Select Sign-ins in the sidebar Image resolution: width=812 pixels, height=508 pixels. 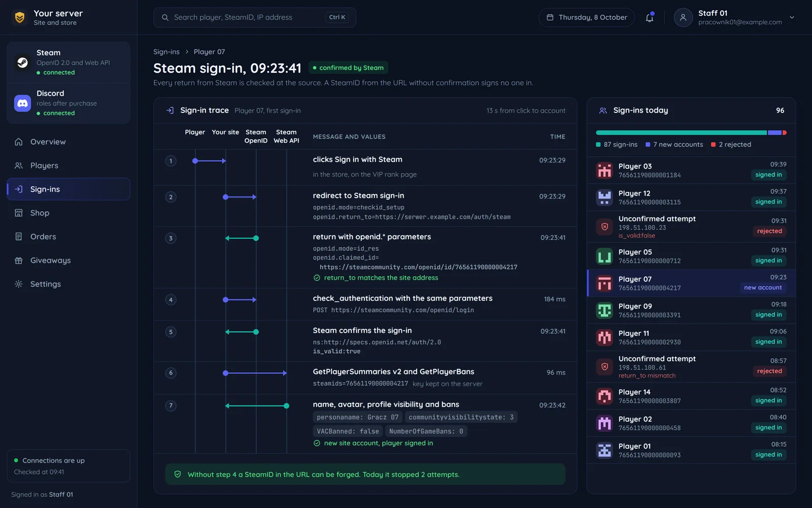[x=69, y=189]
